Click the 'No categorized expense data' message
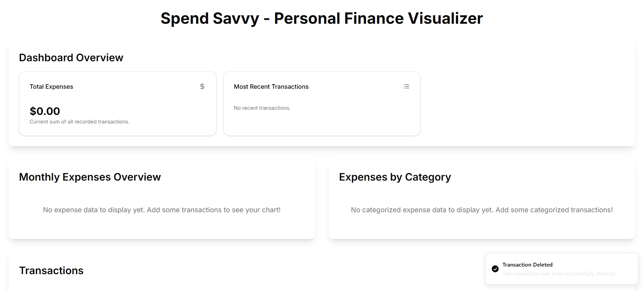Image resolution: width=644 pixels, height=291 pixels. 482,210
